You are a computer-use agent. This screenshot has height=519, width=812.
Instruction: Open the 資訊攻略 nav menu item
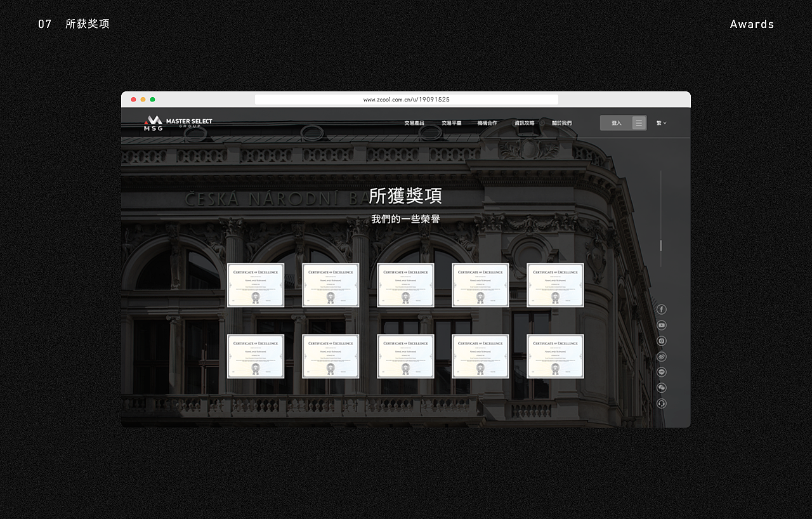tap(525, 123)
